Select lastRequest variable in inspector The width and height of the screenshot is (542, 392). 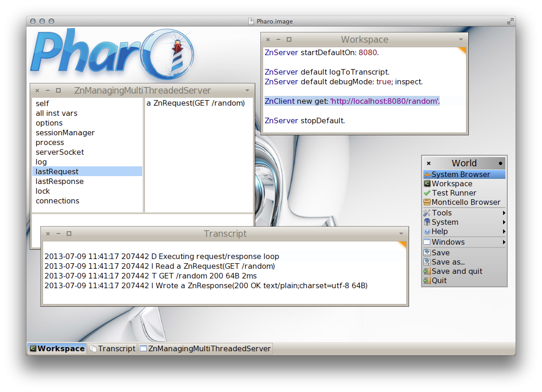point(87,171)
